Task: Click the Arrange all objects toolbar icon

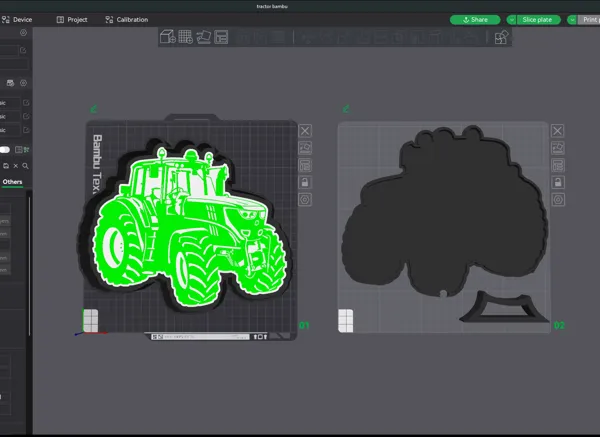Action: click(x=221, y=37)
